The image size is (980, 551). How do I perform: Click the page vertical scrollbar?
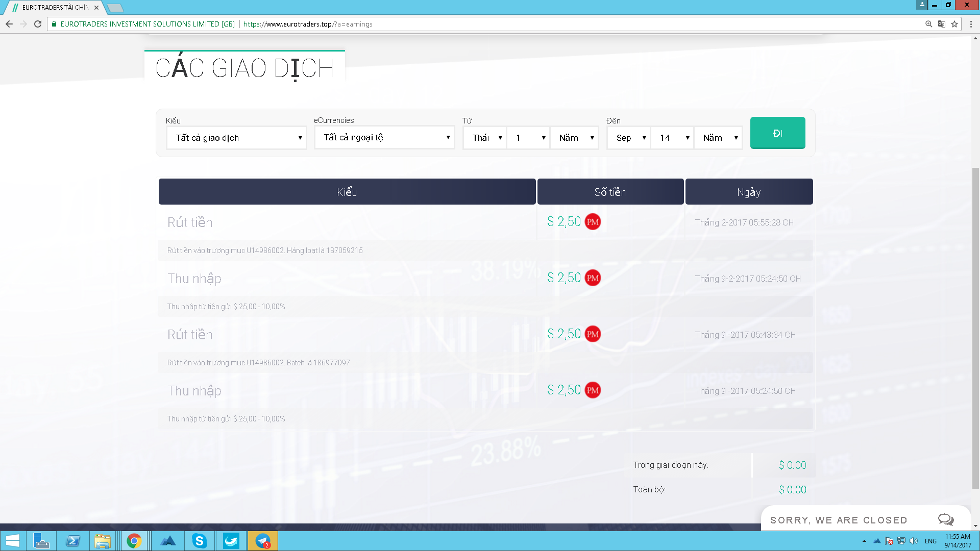coord(975,327)
